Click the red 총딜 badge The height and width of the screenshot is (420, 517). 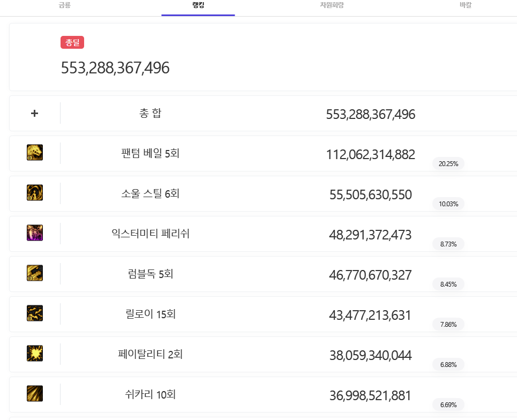(72, 43)
